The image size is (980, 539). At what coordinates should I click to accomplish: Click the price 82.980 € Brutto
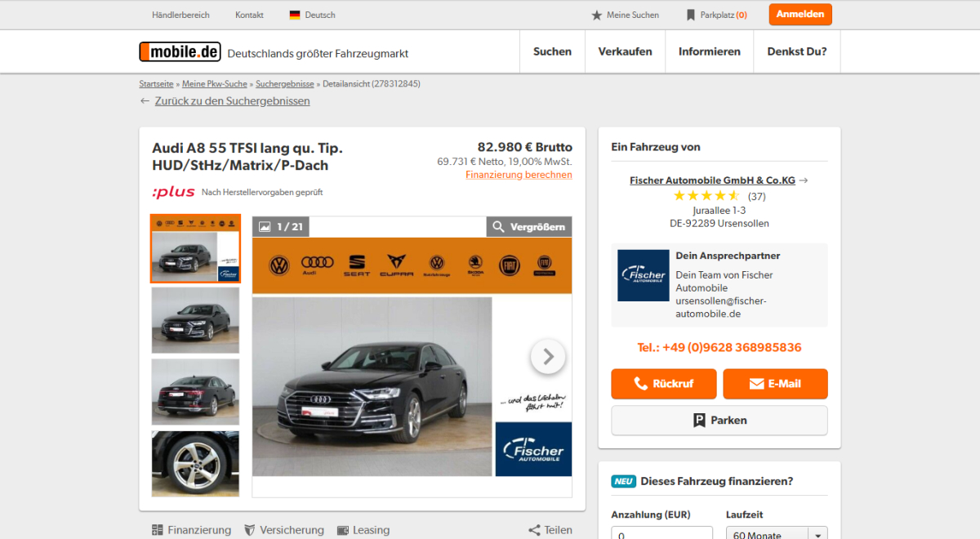point(524,147)
